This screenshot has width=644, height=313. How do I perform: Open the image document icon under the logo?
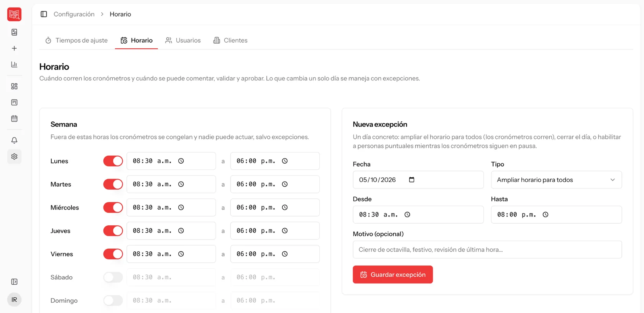pos(14,32)
